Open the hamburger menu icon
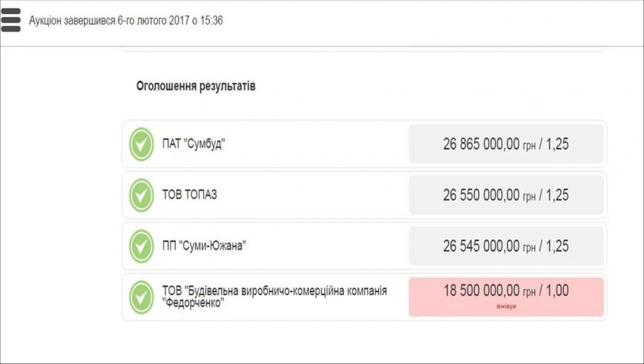This screenshot has width=644, height=364. tap(10, 20)
